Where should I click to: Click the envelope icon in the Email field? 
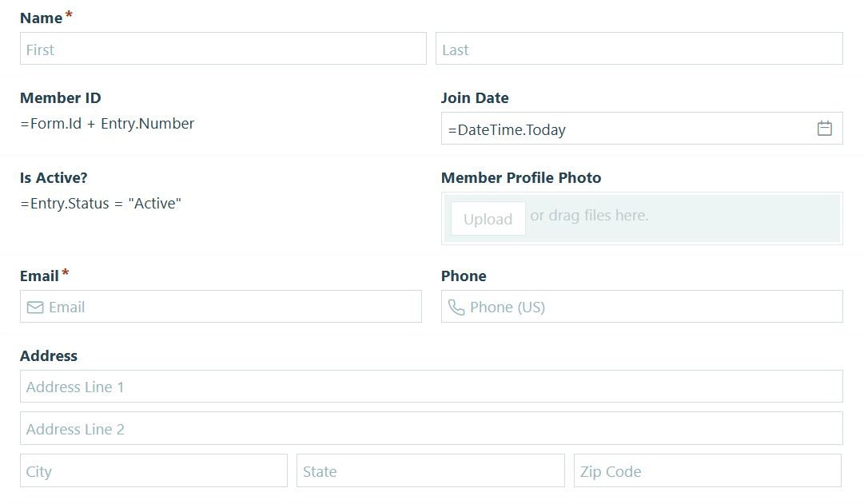tap(35, 306)
